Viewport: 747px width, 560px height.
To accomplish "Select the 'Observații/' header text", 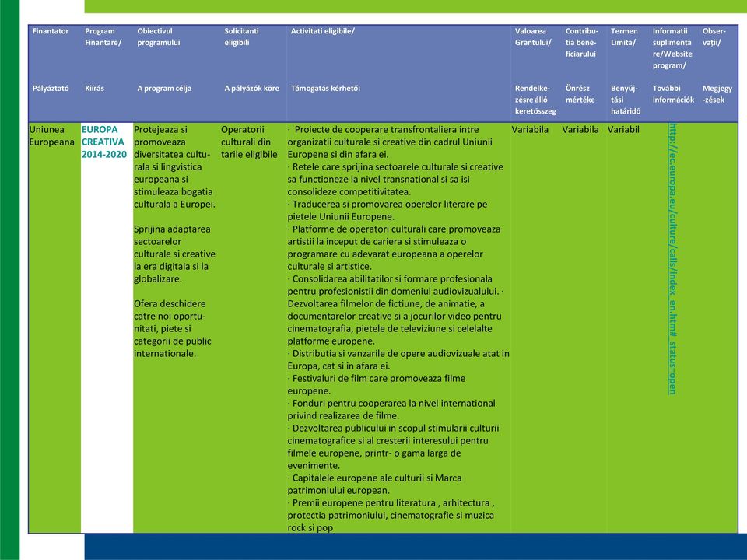I will tap(714, 37).
